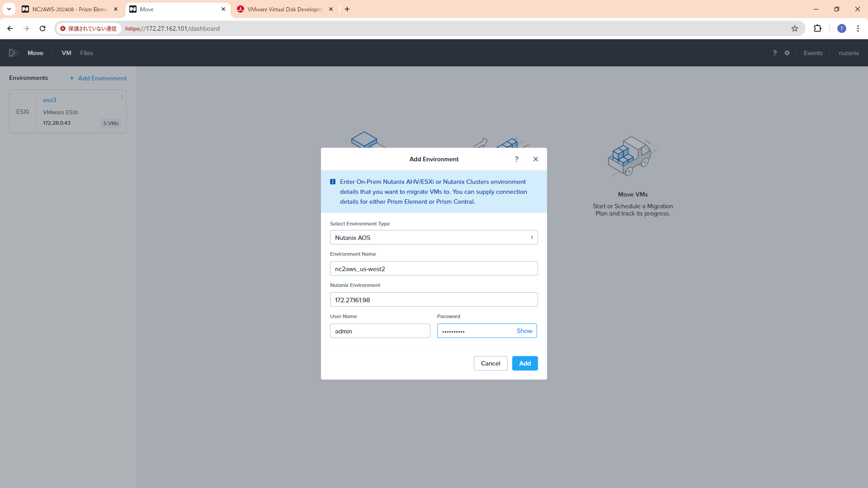Screen dimensions: 868x488
Task: Click the dialog help question mark
Action: click(x=517, y=159)
